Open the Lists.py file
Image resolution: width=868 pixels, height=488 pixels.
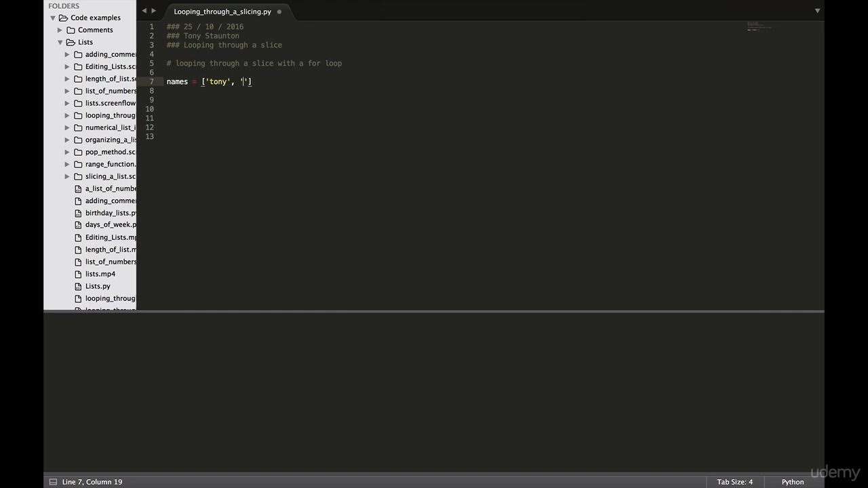pos(98,286)
